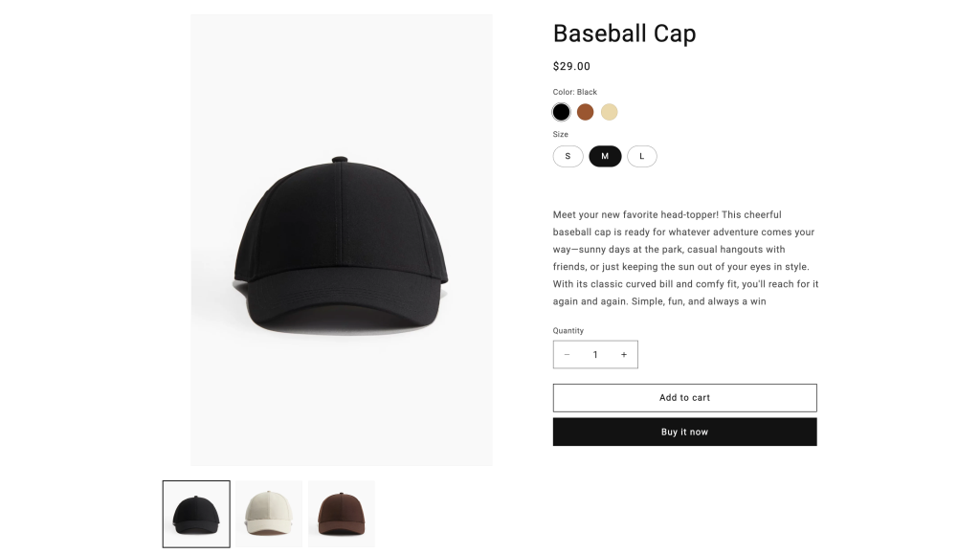This screenshot has width=980, height=554.
Task: Click the Baseball Cap product title
Action: pyautogui.click(x=624, y=33)
